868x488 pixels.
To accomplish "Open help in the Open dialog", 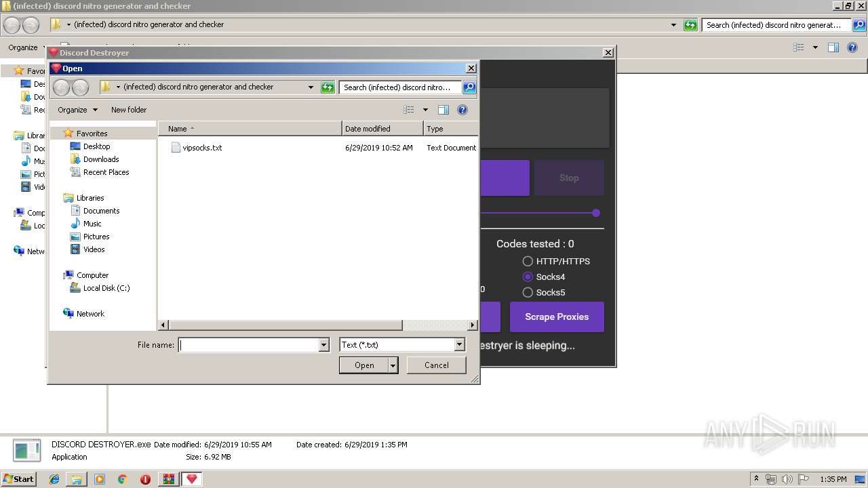I will (462, 110).
